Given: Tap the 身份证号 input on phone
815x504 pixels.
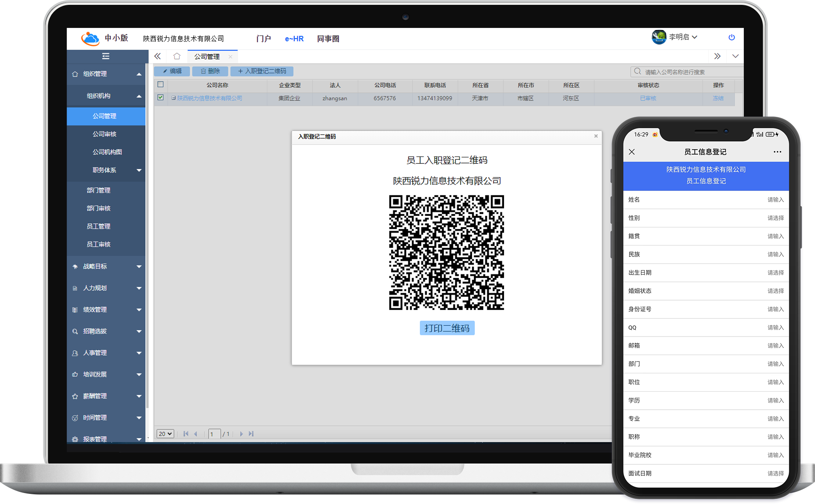Looking at the screenshot, I should [x=706, y=309].
